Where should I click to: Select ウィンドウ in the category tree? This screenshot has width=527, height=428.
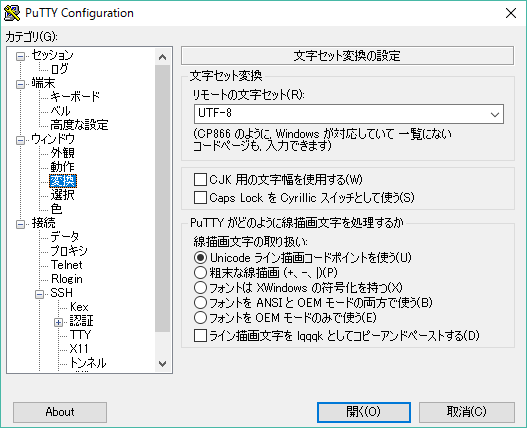click(x=53, y=139)
